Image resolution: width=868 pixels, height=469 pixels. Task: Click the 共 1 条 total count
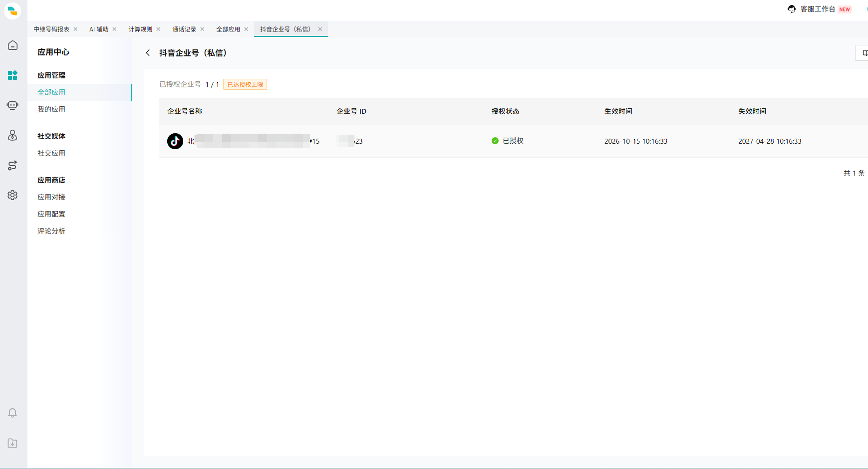click(x=854, y=173)
